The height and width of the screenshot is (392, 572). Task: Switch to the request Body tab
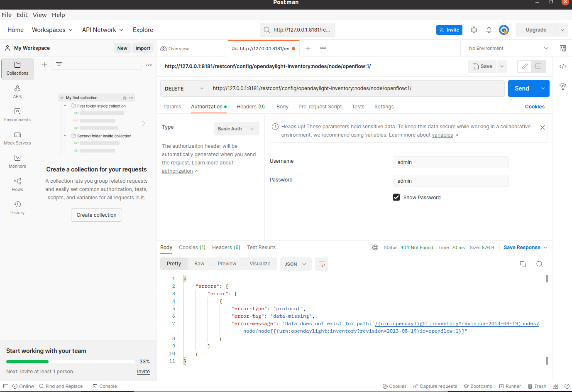tap(282, 107)
